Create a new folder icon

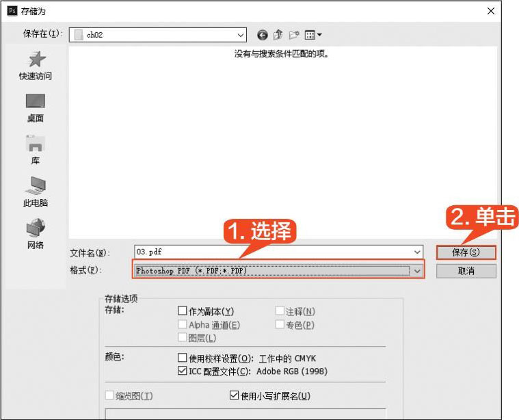[294, 35]
